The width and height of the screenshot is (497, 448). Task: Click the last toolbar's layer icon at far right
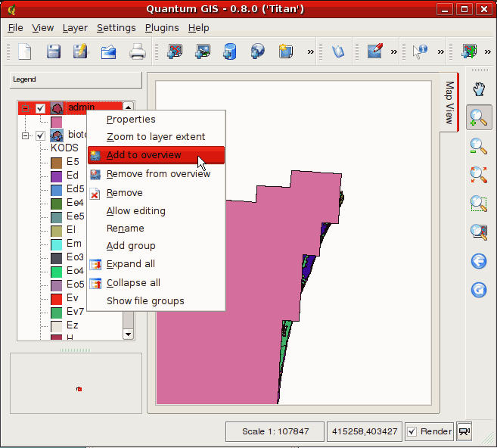tap(470, 51)
